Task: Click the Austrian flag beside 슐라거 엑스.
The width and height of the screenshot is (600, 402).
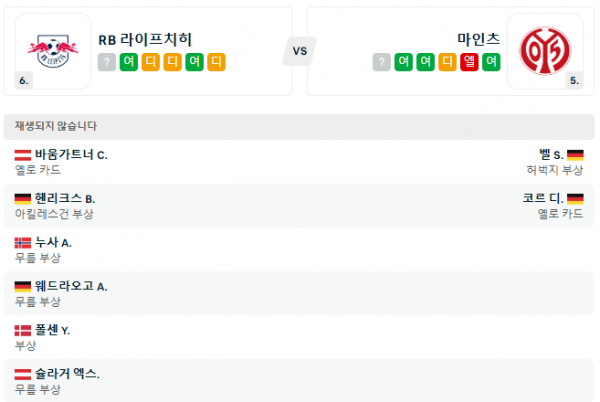Action: [23, 374]
